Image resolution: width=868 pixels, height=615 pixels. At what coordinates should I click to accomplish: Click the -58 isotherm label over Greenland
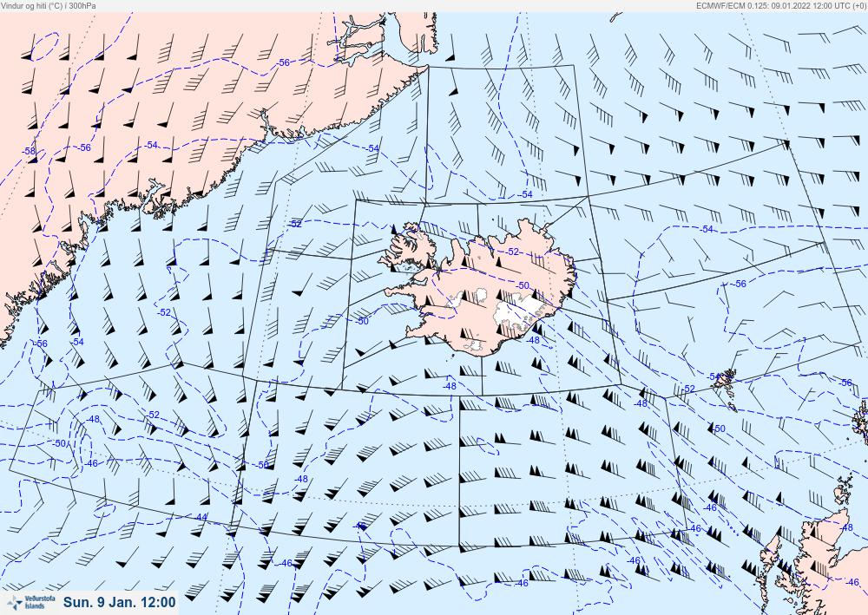[29, 151]
